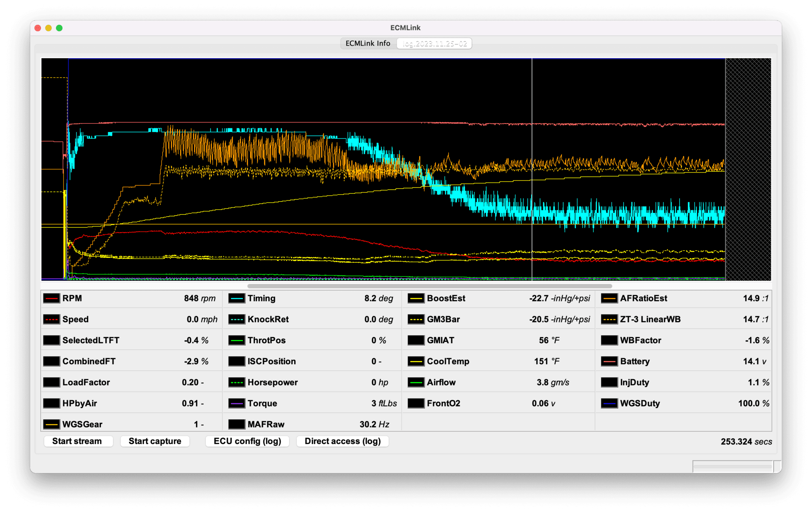
Task: Click the Timing cyan swatch
Action: coord(237,299)
